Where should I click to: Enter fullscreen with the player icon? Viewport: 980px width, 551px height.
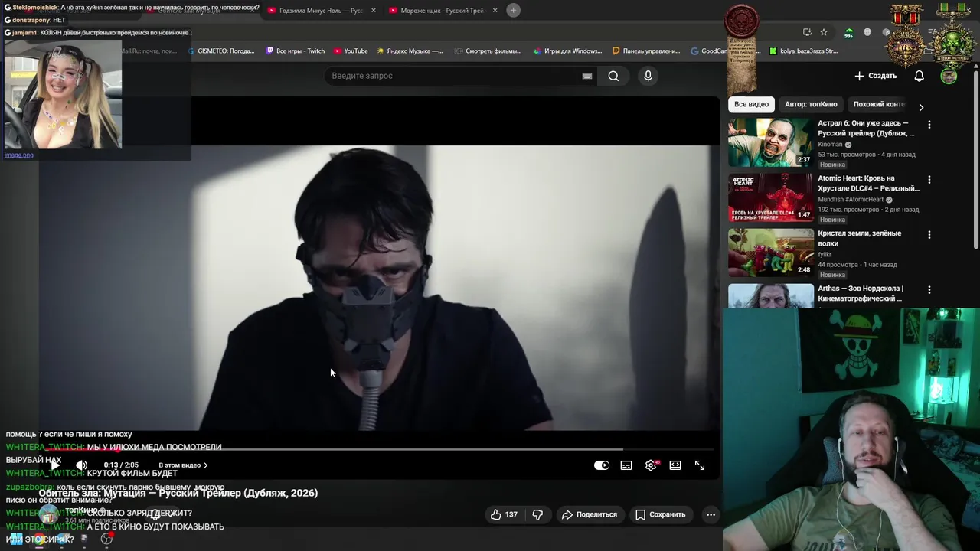pos(700,465)
